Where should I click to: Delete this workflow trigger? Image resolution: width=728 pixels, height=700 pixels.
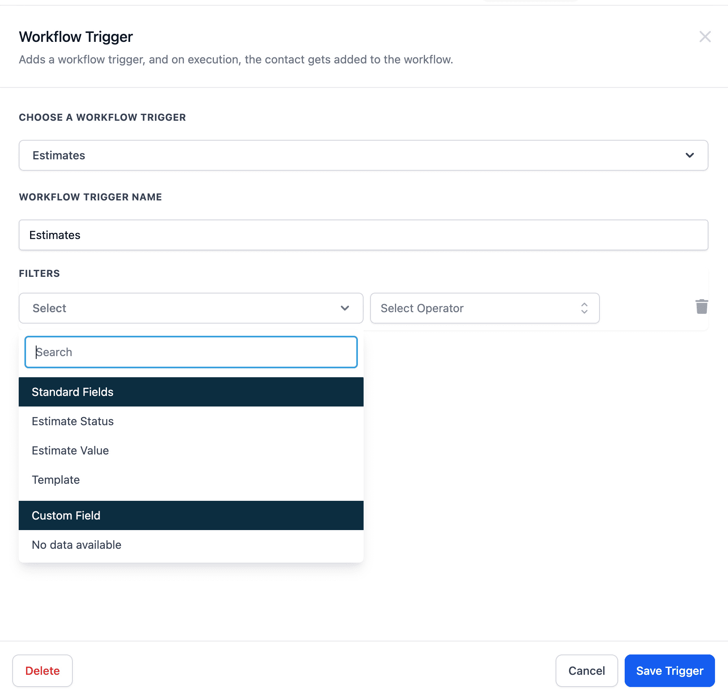[42, 671]
